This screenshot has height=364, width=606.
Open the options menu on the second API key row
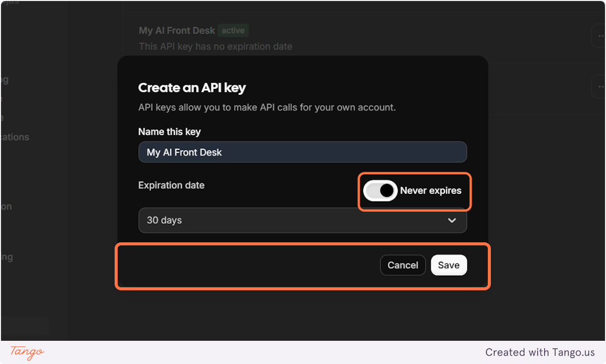pos(600,86)
